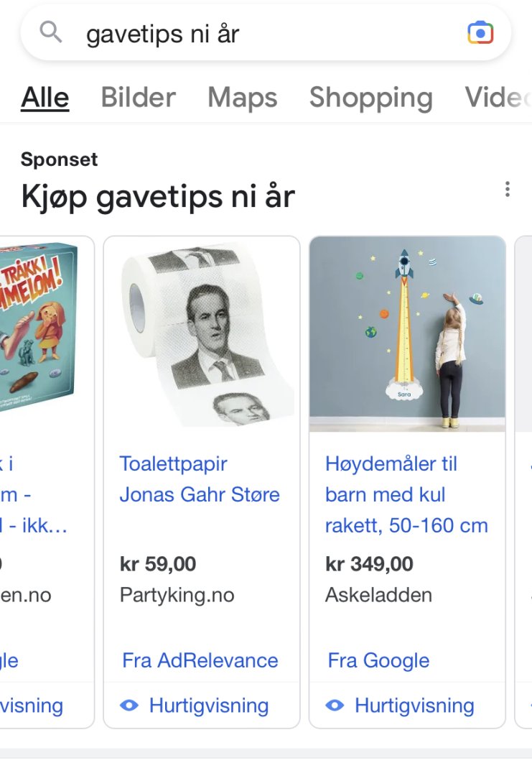Click the eye icon on the toilet paper card
This screenshot has width=532, height=776.
(x=129, y=706)
